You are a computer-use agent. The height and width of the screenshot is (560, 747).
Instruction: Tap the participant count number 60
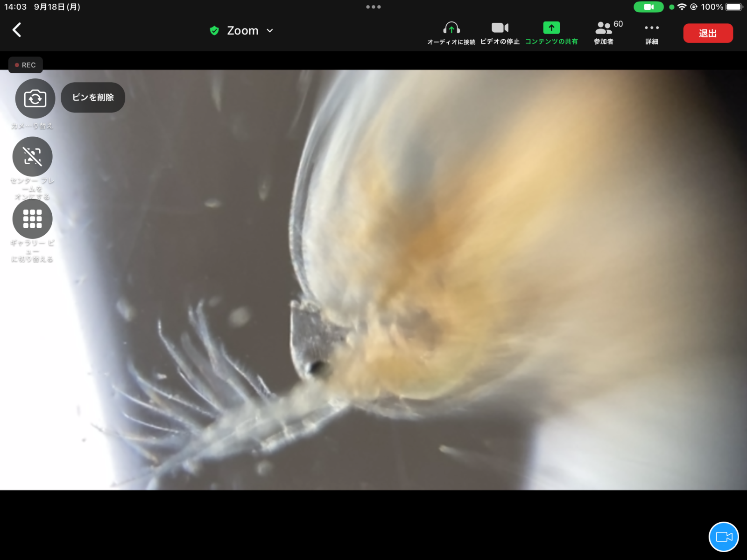[x=618, y=24]
